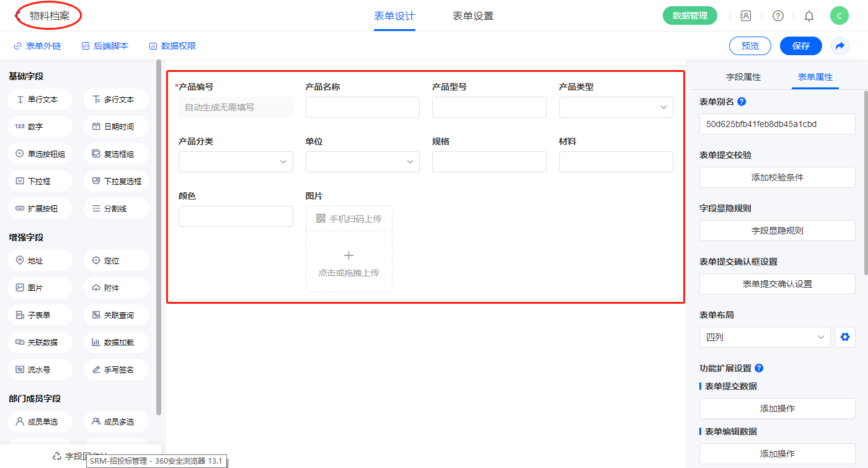
Task: Click the help question mark icon in header
Action: tap(777, 16)
